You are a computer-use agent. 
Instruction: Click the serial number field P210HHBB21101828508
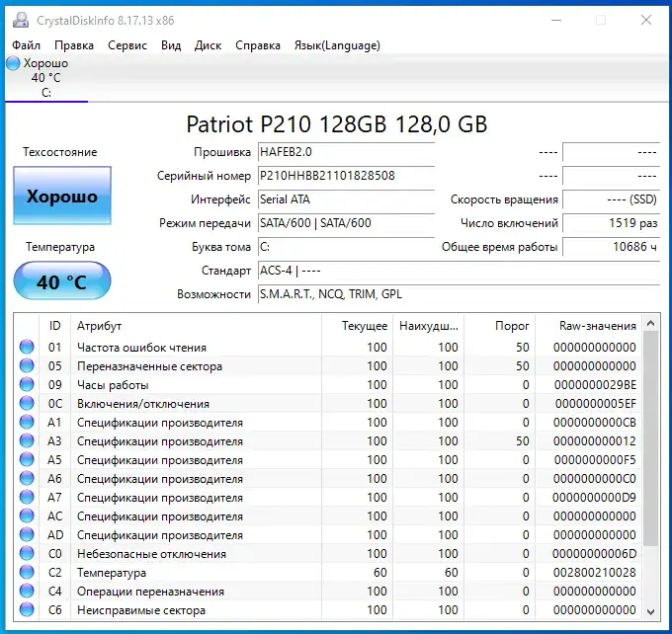click(x=346, y=176)
